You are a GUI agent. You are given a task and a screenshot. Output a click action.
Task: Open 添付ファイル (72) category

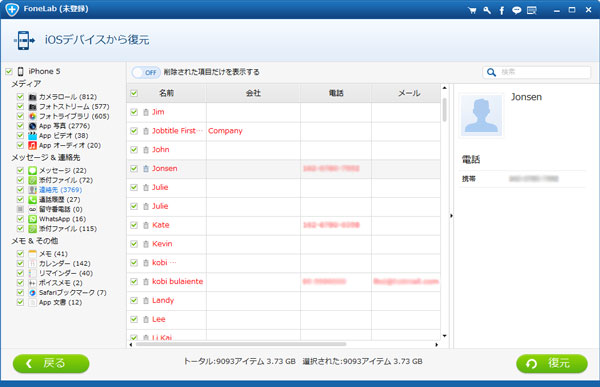coord(66,180)
